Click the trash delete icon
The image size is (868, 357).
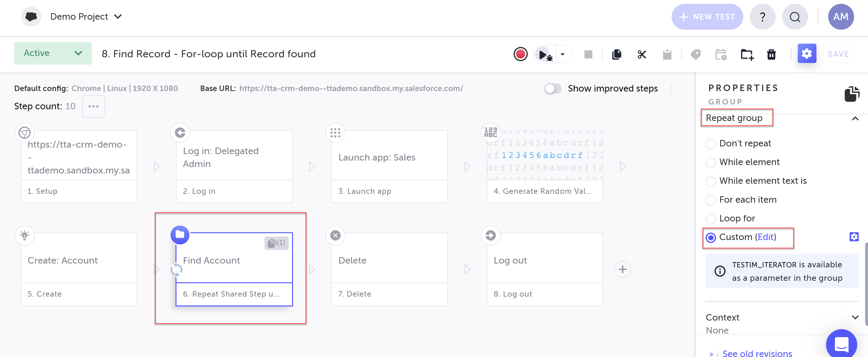tap(771, 54)
